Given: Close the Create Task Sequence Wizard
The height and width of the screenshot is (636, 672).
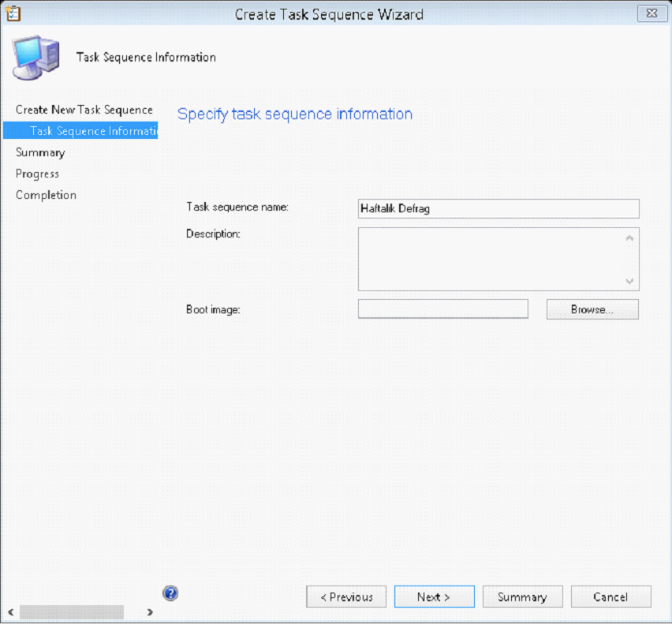Looking at the screenshot, I should [x=651, y=13].
